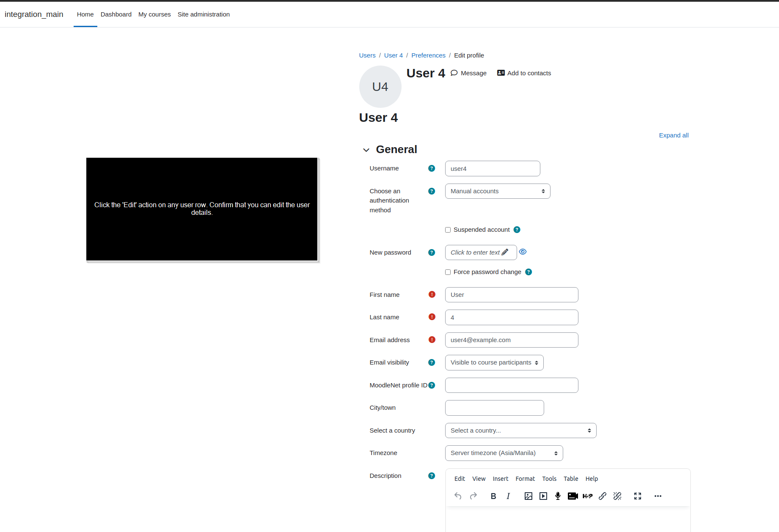The height and width of the screenshot is (532, 779).
Task: Open help for MoodleNet profile ID
Action: click(432, 385)
